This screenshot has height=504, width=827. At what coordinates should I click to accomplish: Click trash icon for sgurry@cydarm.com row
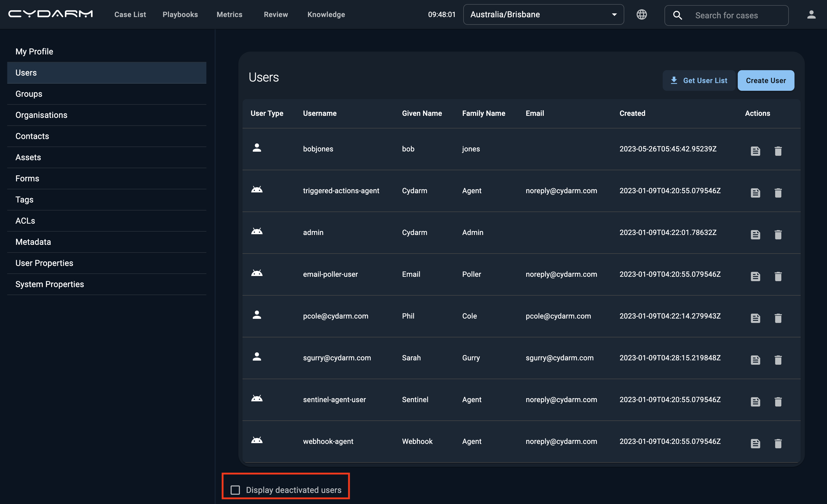point(778,360)
